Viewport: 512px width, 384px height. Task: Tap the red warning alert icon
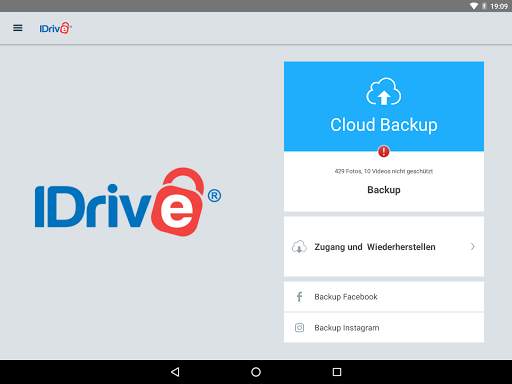click(384, 151)
